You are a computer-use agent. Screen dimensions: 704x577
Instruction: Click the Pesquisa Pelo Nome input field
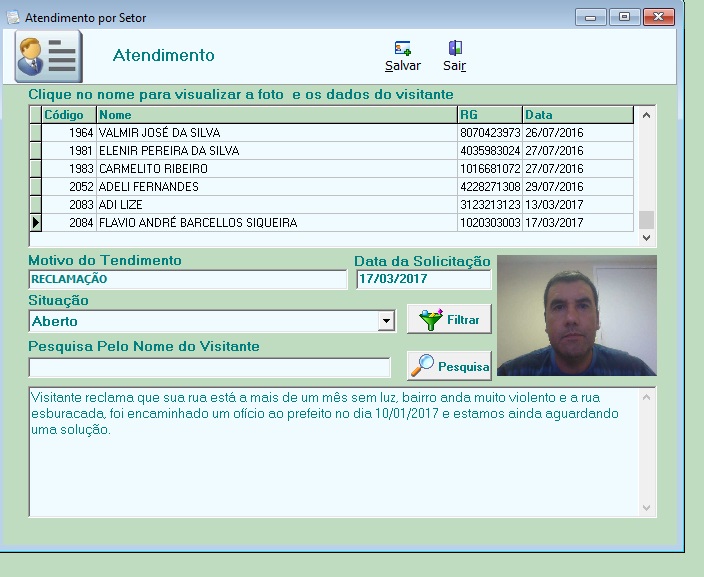pyautogui.click(x=209, y=367)
